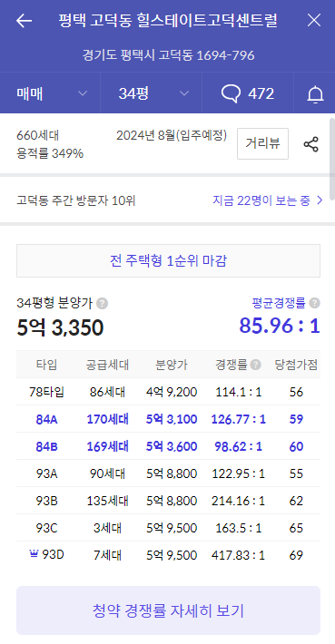This screenshot has width=335, height=644.
Task: Open the 34평 size dropdown
Action: [152, 93]
